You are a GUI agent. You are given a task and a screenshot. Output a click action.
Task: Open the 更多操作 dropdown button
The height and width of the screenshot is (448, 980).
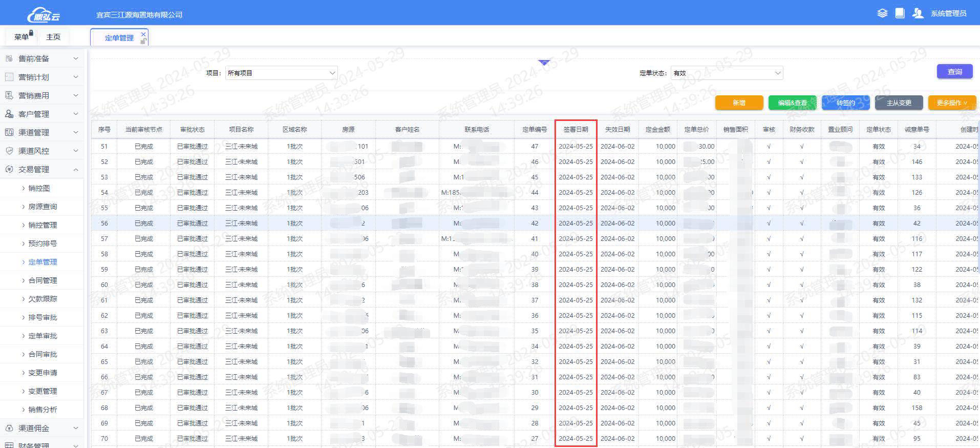tap(952, 103)
